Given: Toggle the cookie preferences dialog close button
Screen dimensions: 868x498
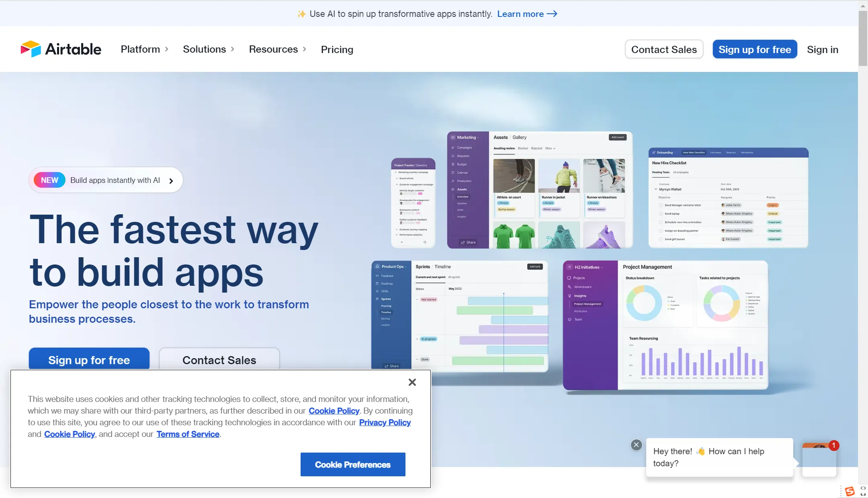Looking at the screenshot, I should (x=413, y=382).
